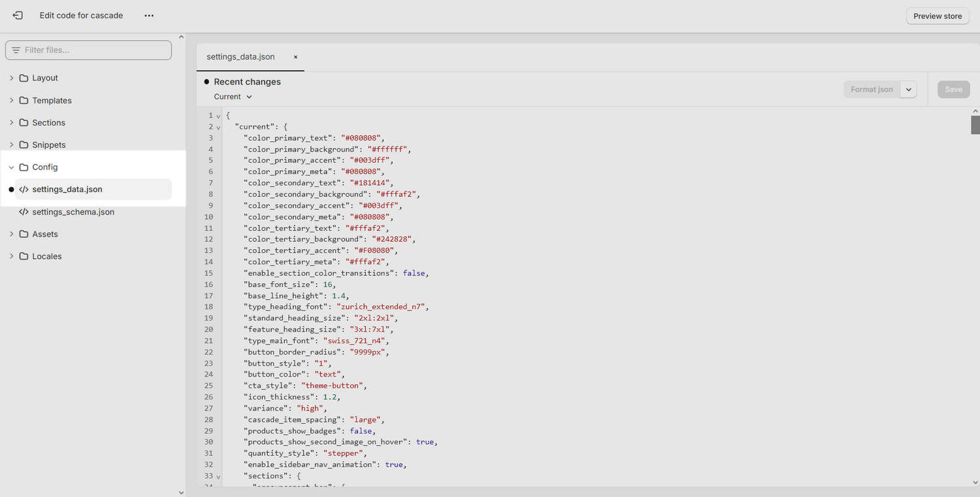Click the sidebar scroll down arrow
Image resolution: width=980 pixels, height=497 pixels.
[181, 492]
